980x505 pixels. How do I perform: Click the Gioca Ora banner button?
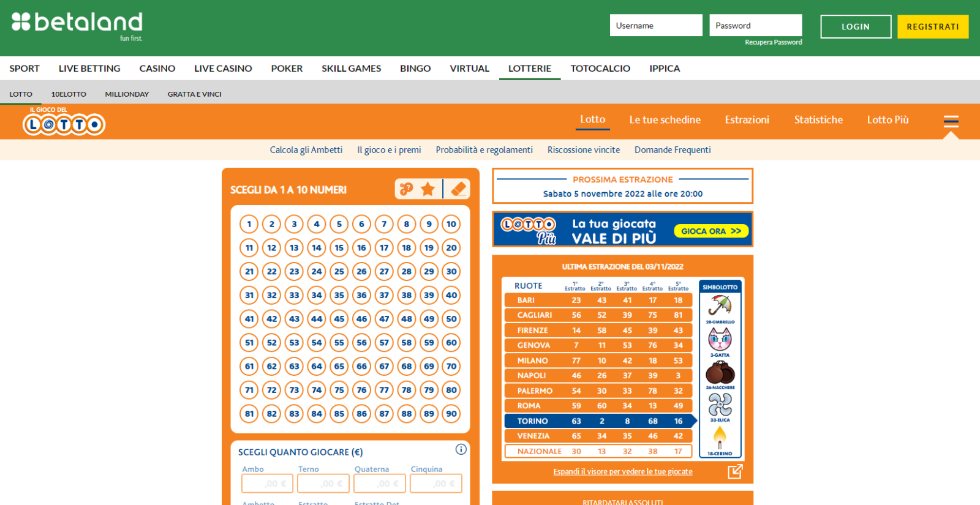(711, 231)
